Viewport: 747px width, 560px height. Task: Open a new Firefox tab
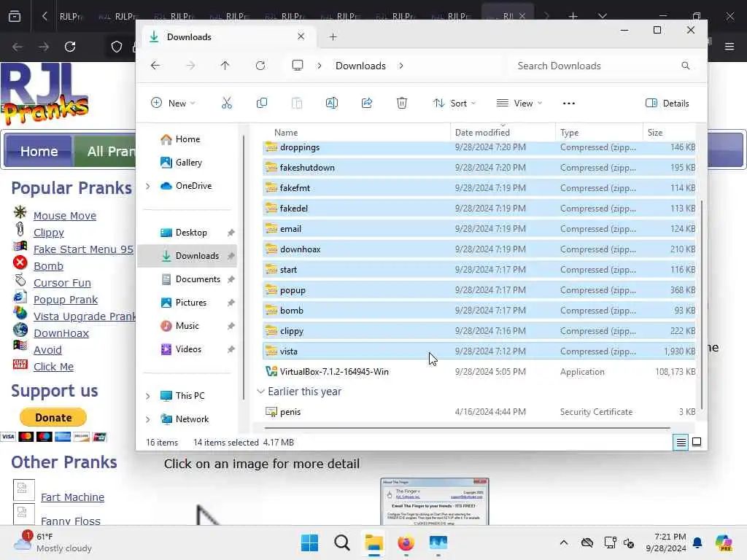(573, 16)
